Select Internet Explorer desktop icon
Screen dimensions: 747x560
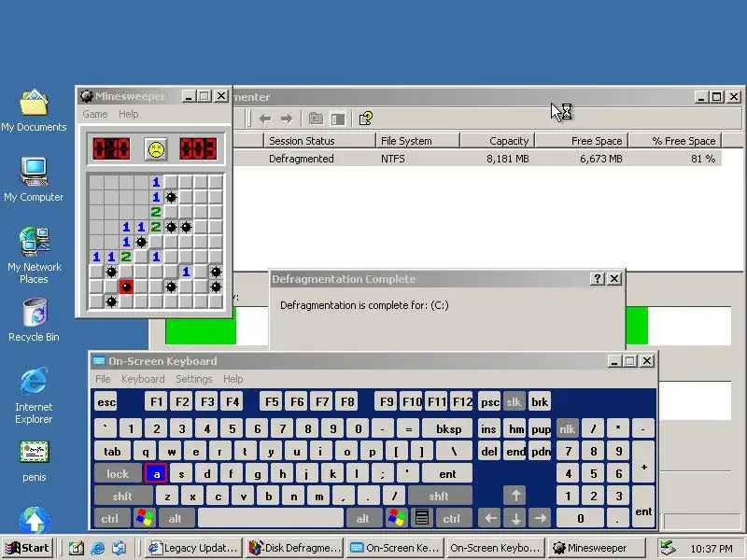pos(34,395)
